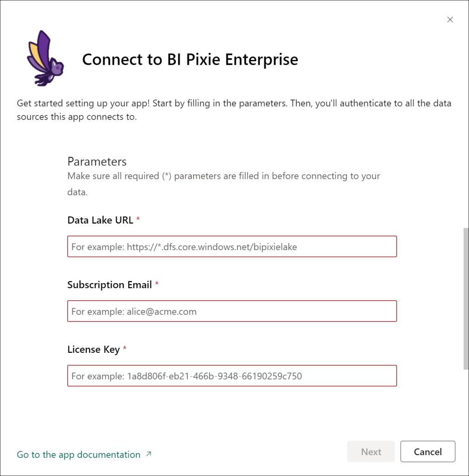Close the dialog with the X icon
Viewport: 469px width, 476px height.
pos(449,20)
